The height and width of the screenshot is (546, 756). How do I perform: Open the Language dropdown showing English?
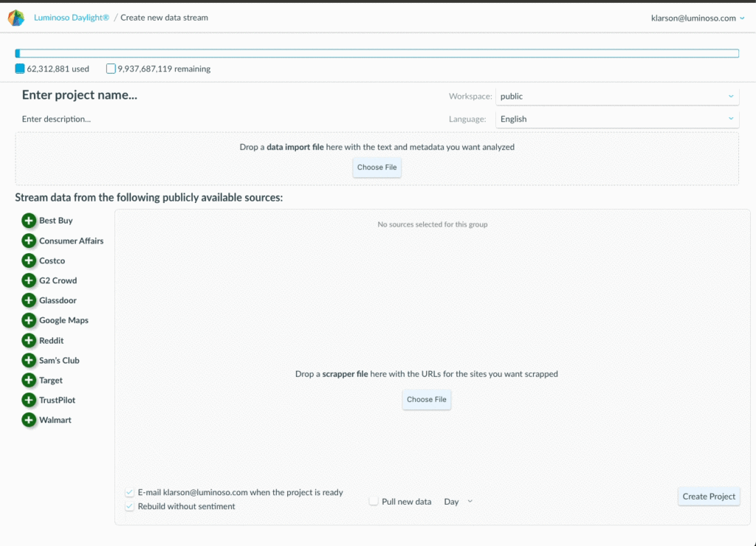(x=617, y=119)
